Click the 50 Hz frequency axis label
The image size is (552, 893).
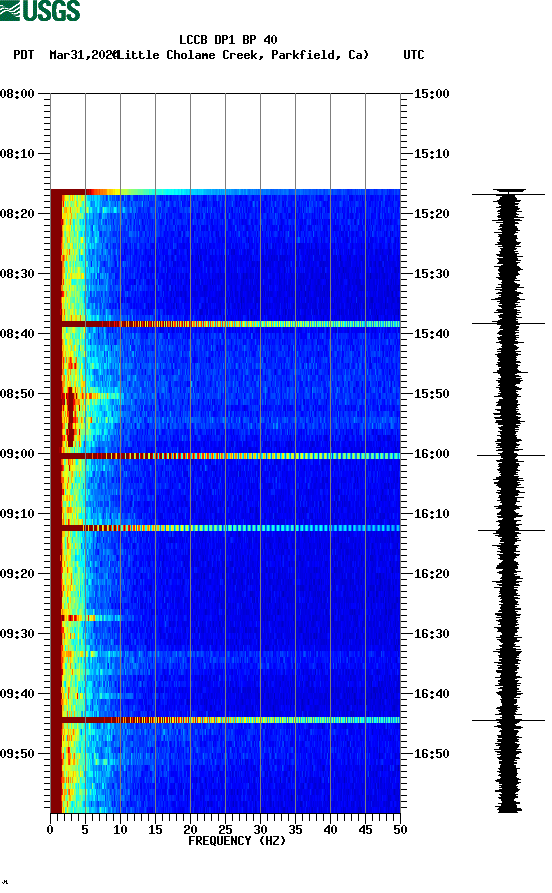click(x=400, y=830)
